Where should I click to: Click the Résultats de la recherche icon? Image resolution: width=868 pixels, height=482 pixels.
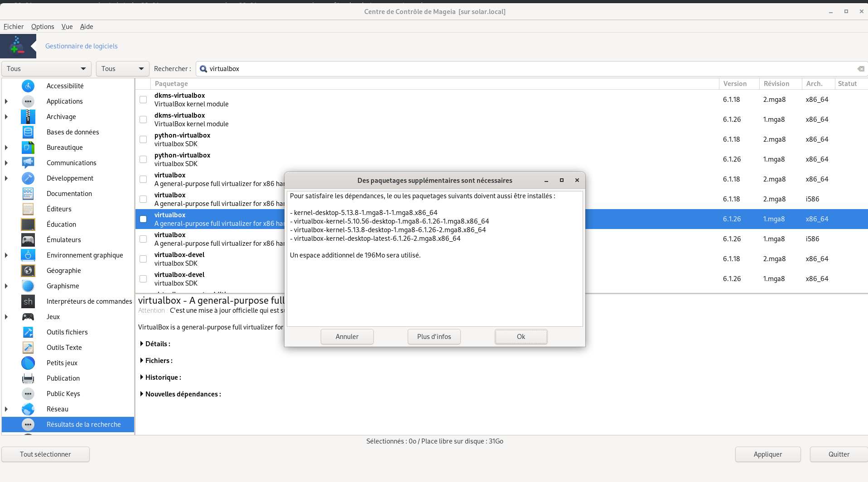point(28,425)
